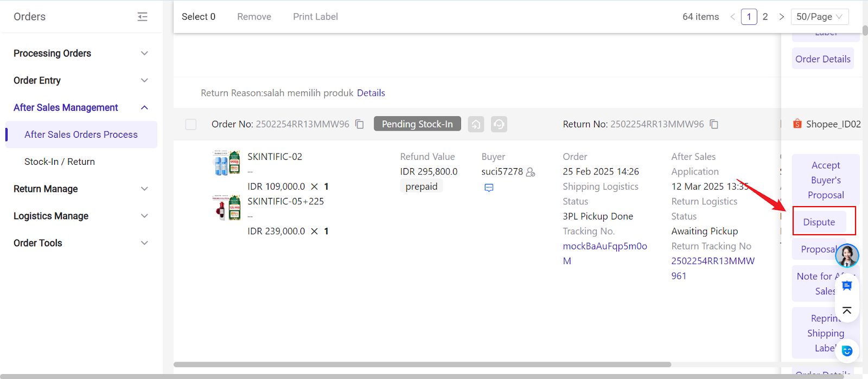Open the customer service avatar widget

847,255
